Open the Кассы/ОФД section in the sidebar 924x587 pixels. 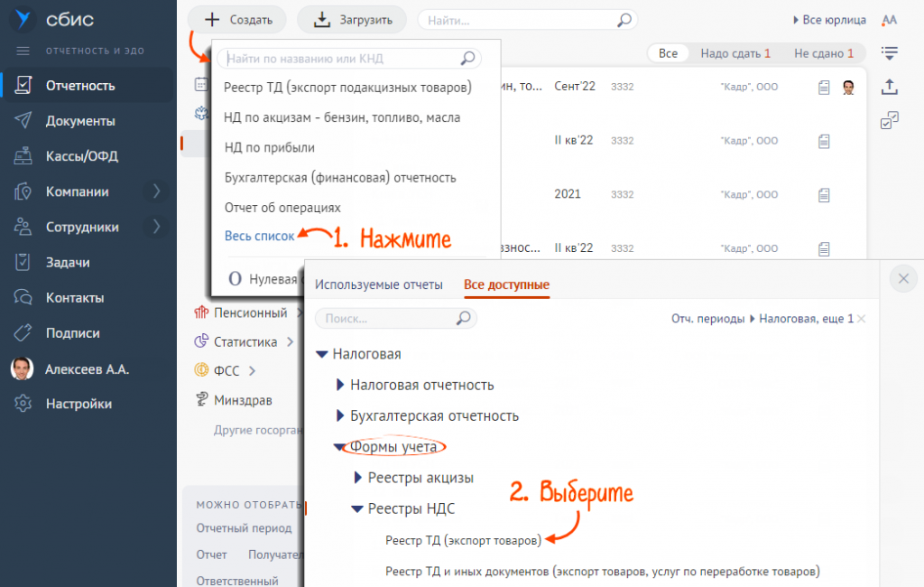(x=81, y=156)
